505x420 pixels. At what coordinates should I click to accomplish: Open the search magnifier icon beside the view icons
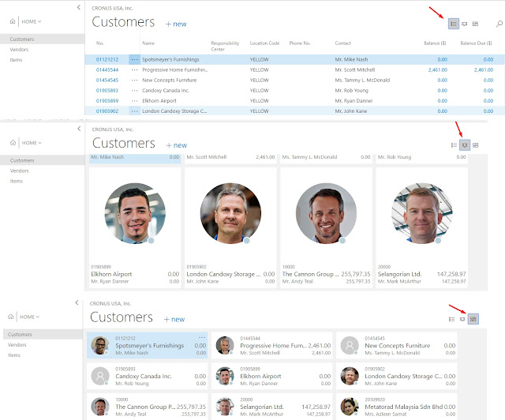pyautogui.click(x=499, y=24)
